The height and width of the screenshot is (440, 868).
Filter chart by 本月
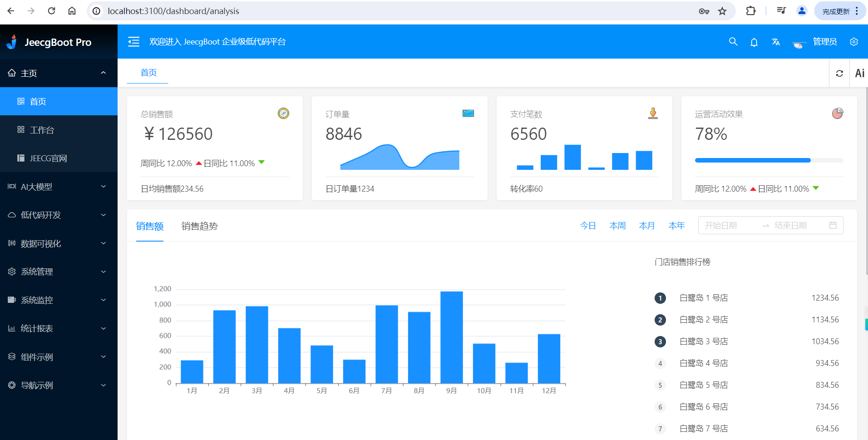coord(647,226)
